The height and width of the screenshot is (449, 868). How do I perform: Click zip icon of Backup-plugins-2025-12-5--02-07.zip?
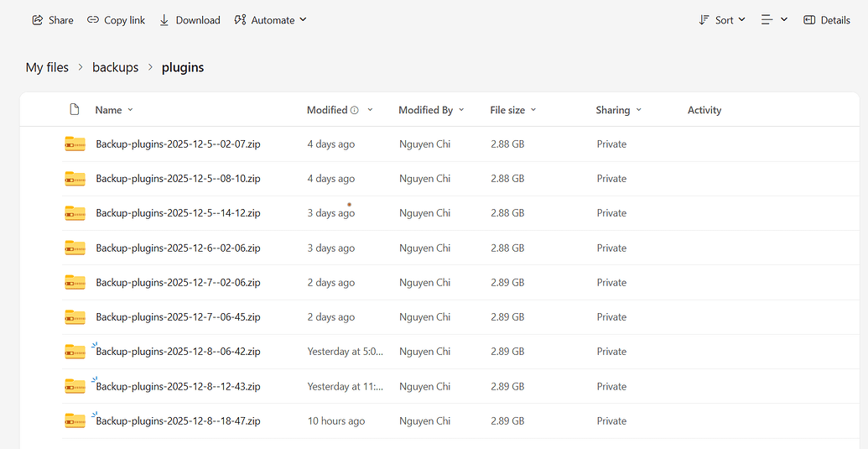(x=75, y=144)
